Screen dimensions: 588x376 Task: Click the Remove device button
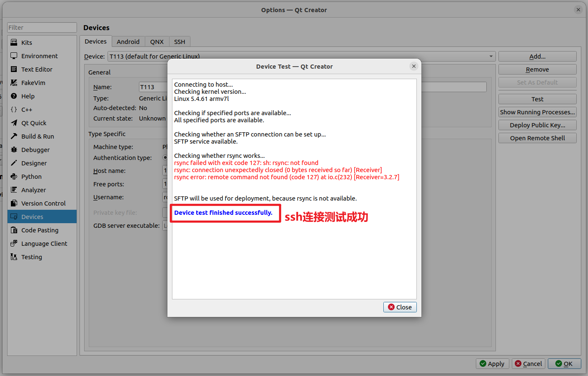[x=537, y=70]
